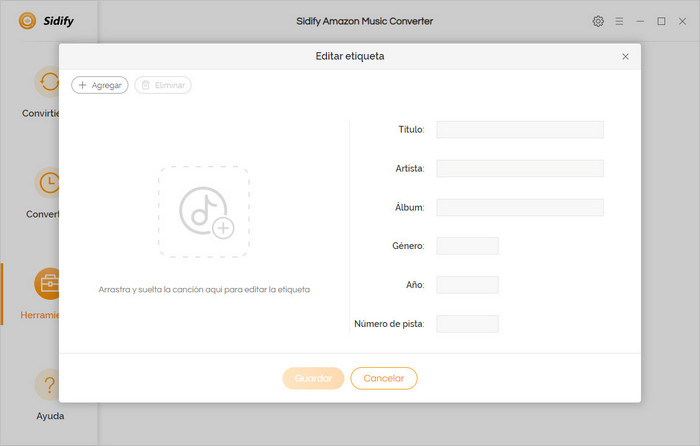Click the Sidify logo icon
The height and width of the screenshot is (446, 700).
[27, 21]
